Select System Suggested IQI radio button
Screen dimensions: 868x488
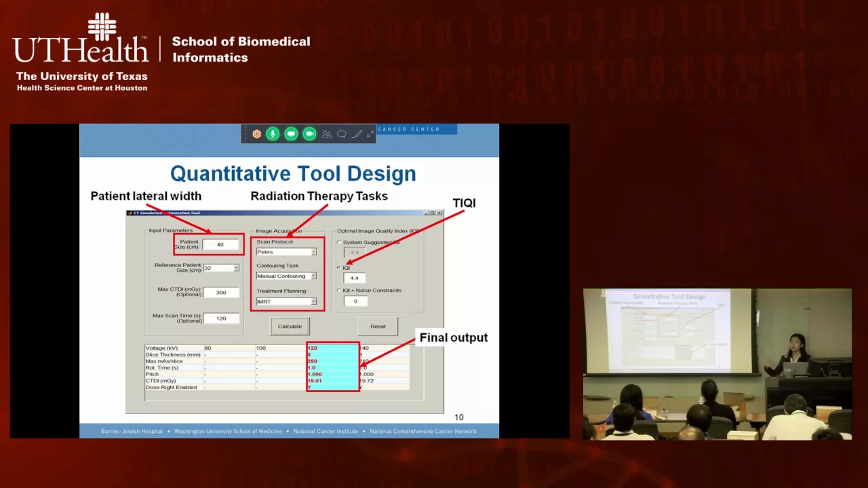339,242
